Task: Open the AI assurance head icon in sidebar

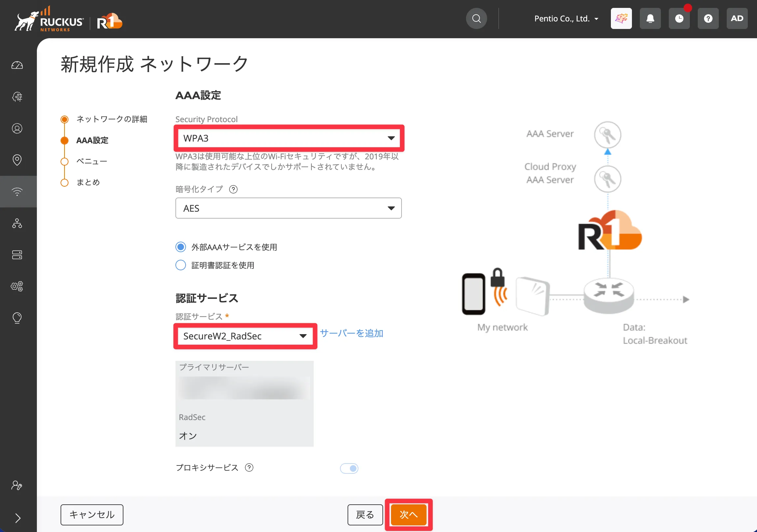Action: click(17, 97)
